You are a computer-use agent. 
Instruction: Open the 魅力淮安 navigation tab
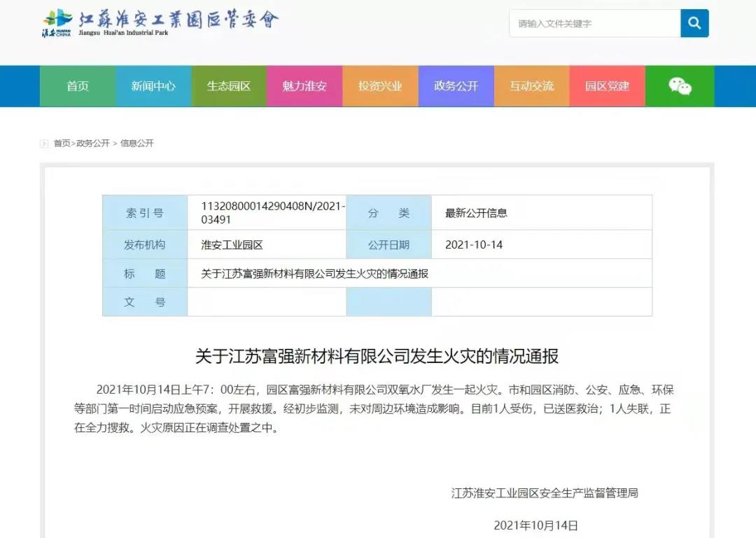(x=304, y=86)
